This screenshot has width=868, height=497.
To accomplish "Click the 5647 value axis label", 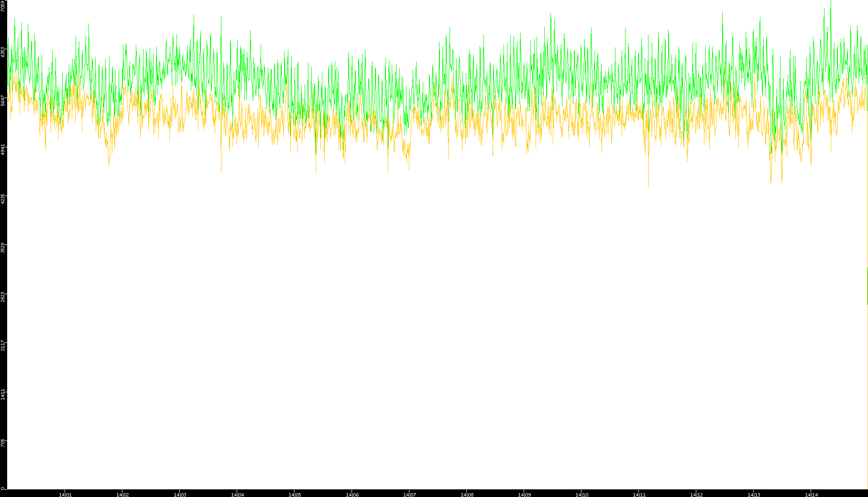I will [x=3, y=100].
